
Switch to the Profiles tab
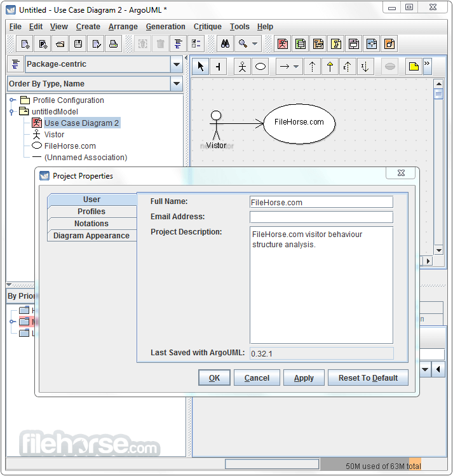[x=91, y=212]
